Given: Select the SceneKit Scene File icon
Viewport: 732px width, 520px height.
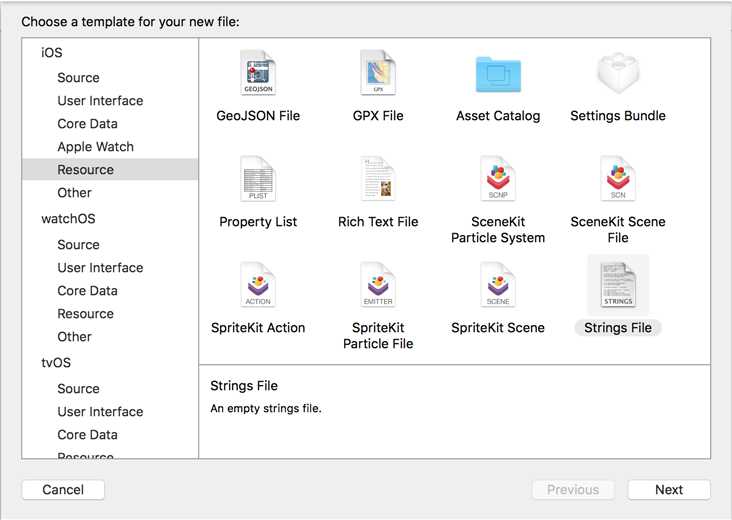Looking at the screenshot, I should 618,179.
